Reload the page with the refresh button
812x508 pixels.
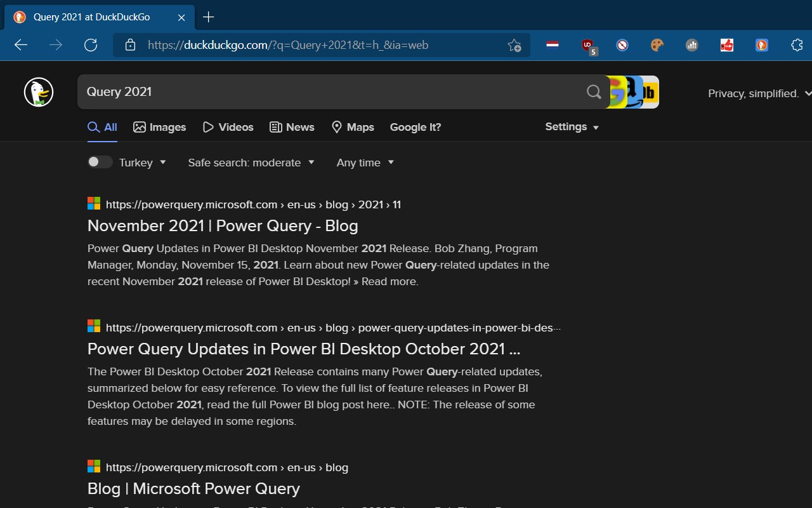91,45
